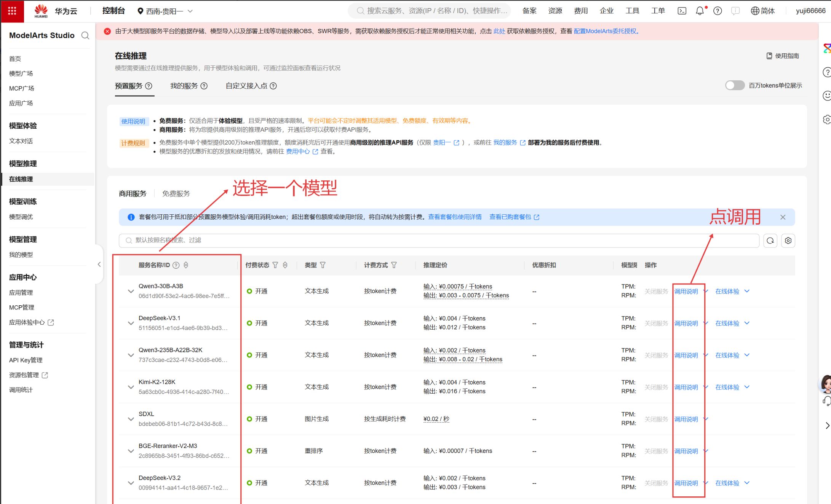Click help icon next to 预置服务
The width and height of the screenshot is (831, 504).
(149, 86)
